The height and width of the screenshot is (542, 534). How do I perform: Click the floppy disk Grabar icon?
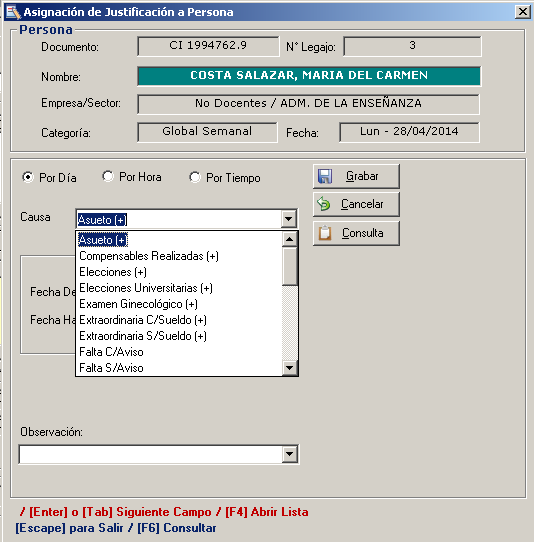pyautogui.click(x=325, y=176)
